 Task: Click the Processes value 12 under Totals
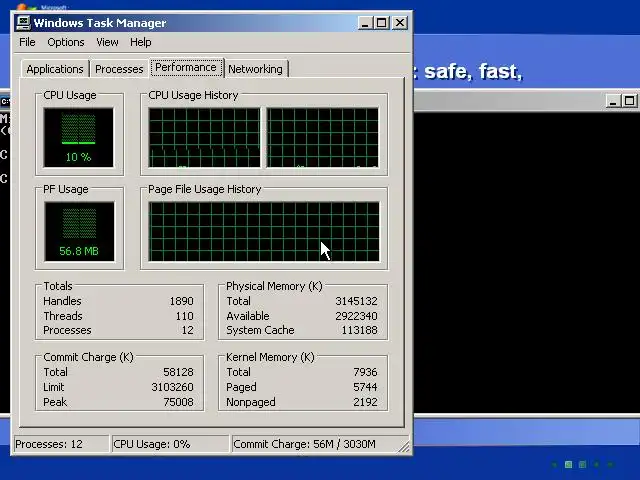[187, 330]
